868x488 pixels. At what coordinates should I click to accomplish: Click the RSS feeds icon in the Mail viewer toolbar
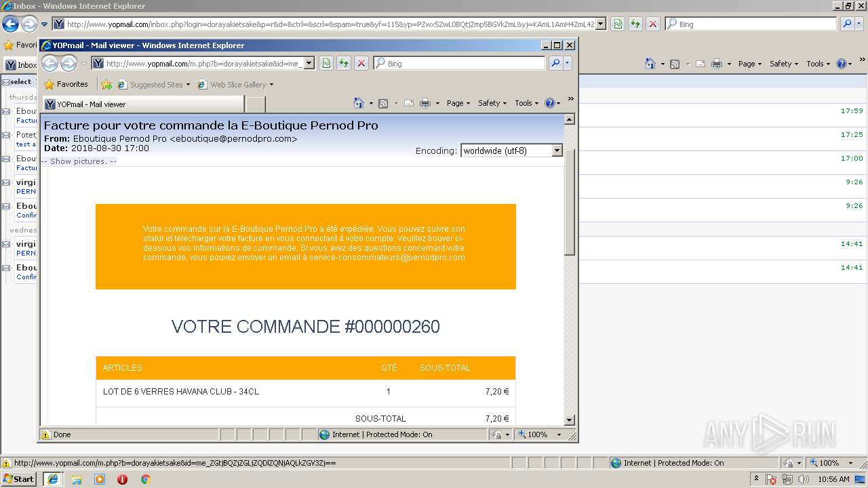pyautogui.click(x=383, y=103)
